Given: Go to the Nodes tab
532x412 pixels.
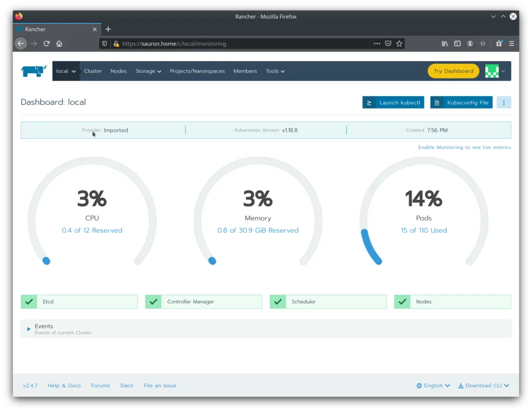Looking at the screenshot, I should [x=118, y=71].
